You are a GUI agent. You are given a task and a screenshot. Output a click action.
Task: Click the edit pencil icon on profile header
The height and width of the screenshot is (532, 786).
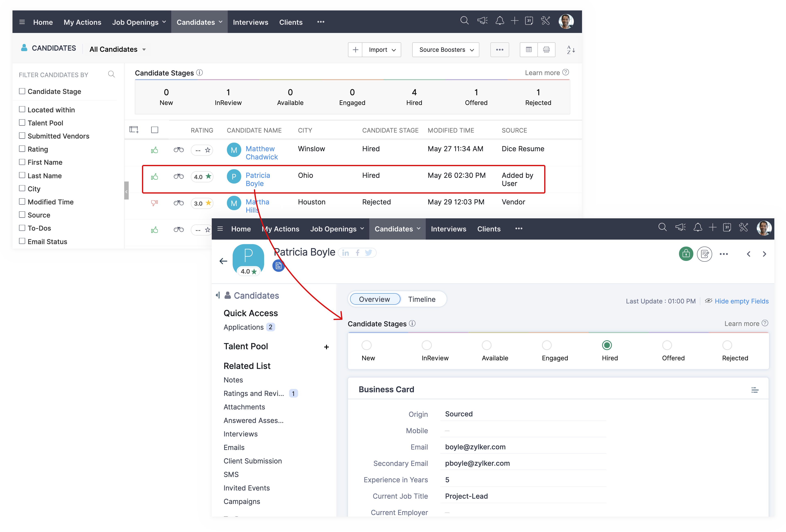pos(705,254)
